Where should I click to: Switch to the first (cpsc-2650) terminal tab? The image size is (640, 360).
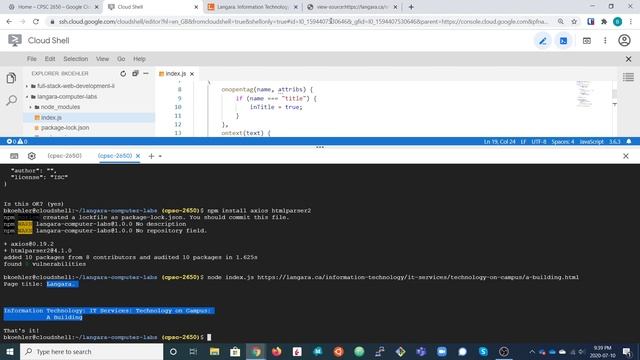pos(64,156)
